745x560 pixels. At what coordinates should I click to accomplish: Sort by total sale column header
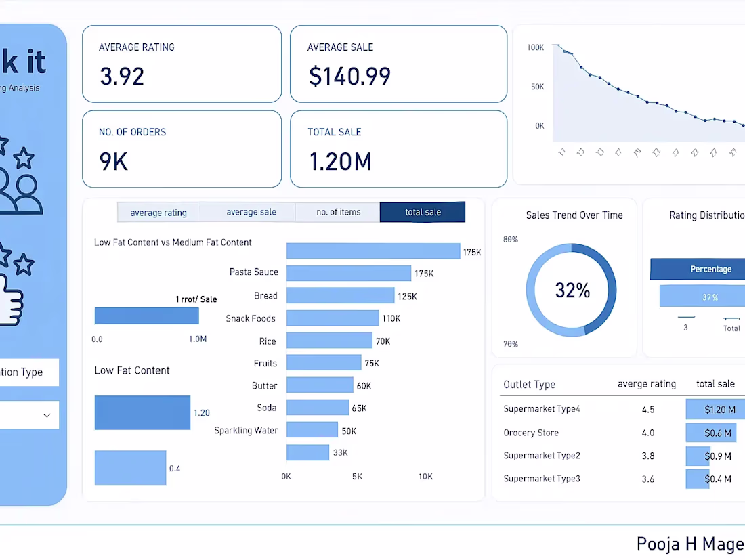pyautogui.click(x=716, y=384)
